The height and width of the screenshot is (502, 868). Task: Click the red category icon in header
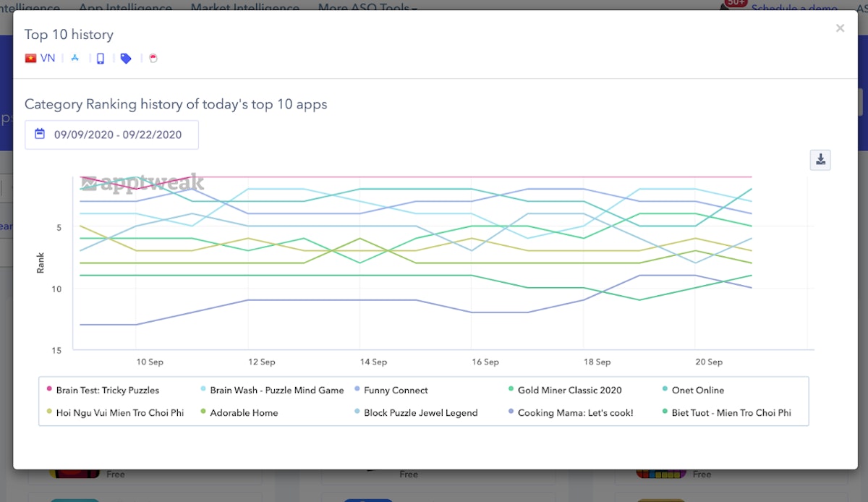pyautogui.click(x=153, y=59)
